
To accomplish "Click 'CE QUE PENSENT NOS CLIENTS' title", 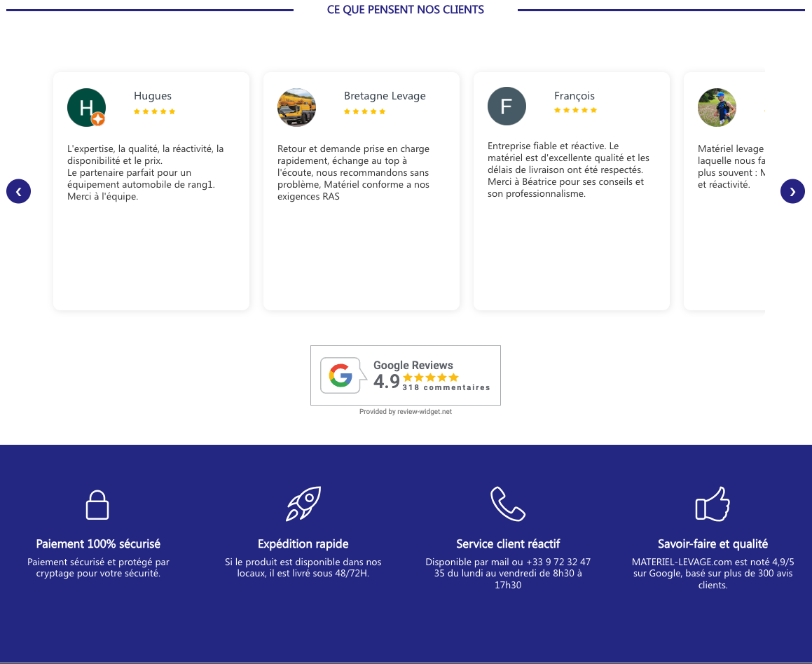I will pos(406,10).
